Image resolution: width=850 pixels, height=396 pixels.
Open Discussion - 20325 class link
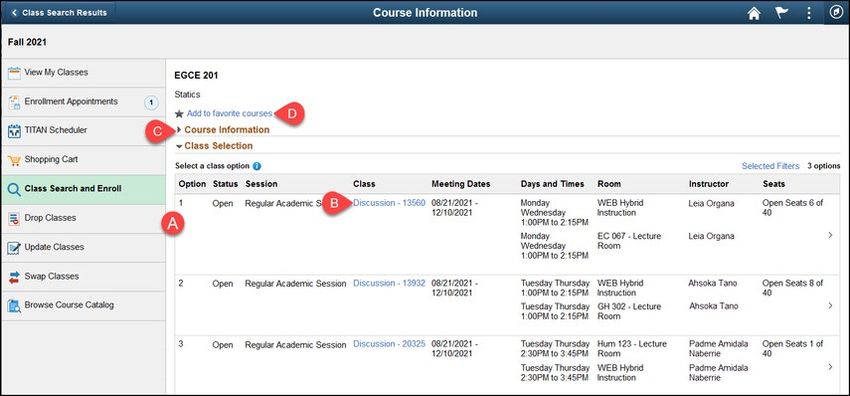coord(389,344)
